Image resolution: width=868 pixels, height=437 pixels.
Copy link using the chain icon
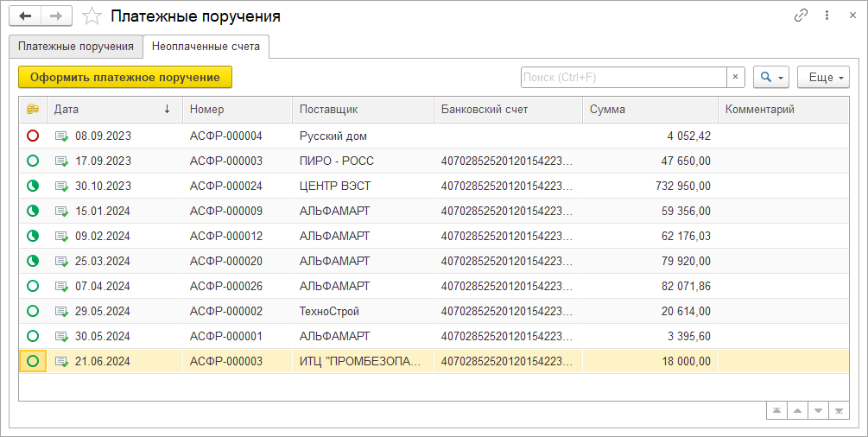click(801, 16)
